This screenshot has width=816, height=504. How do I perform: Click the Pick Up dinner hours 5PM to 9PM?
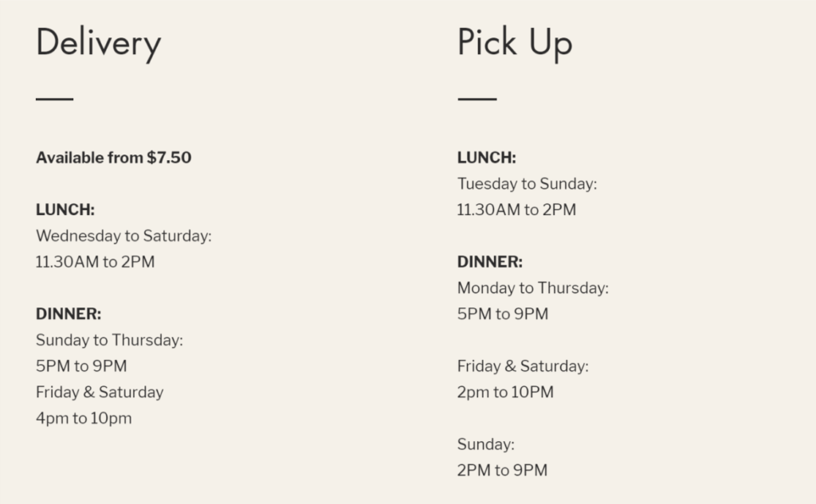click(503, 314)
